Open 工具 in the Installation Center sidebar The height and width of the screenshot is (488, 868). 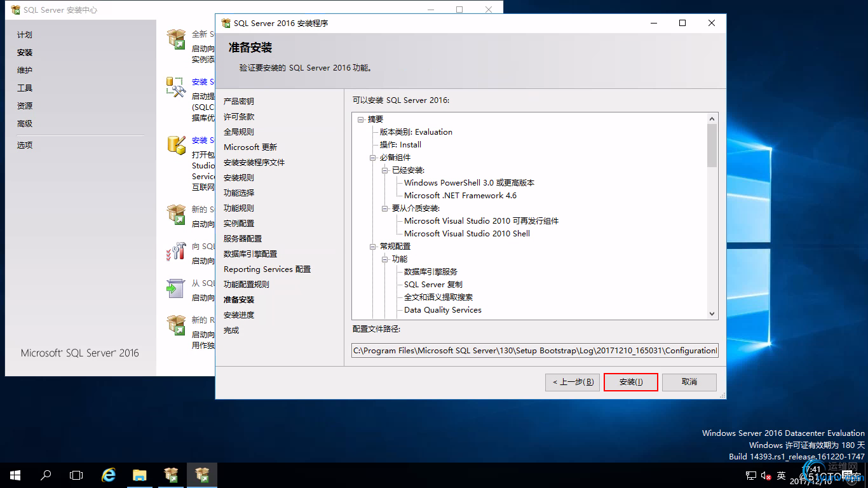[x=25, y=88]
